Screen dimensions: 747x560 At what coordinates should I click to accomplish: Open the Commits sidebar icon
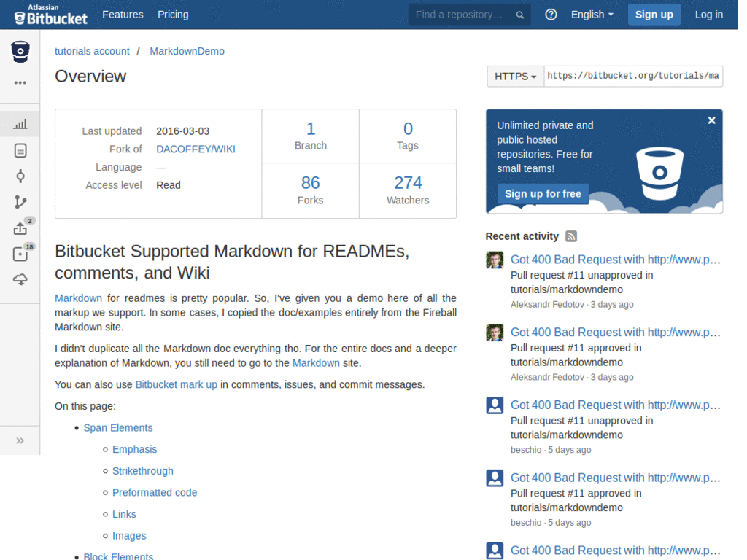point(20,176)
